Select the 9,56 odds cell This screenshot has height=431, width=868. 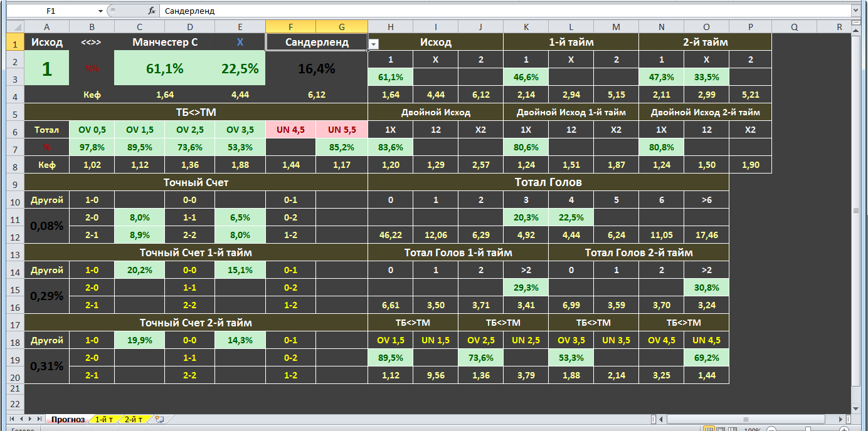point(436,375)
